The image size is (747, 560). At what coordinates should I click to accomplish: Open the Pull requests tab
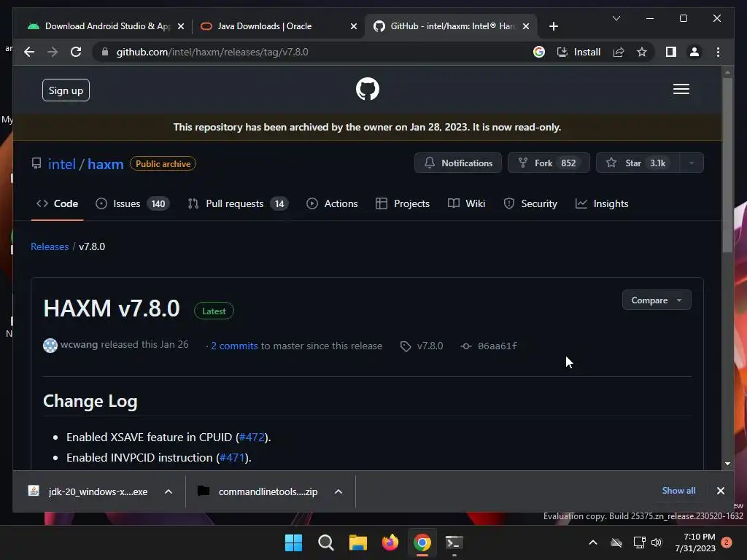point(237,204)
